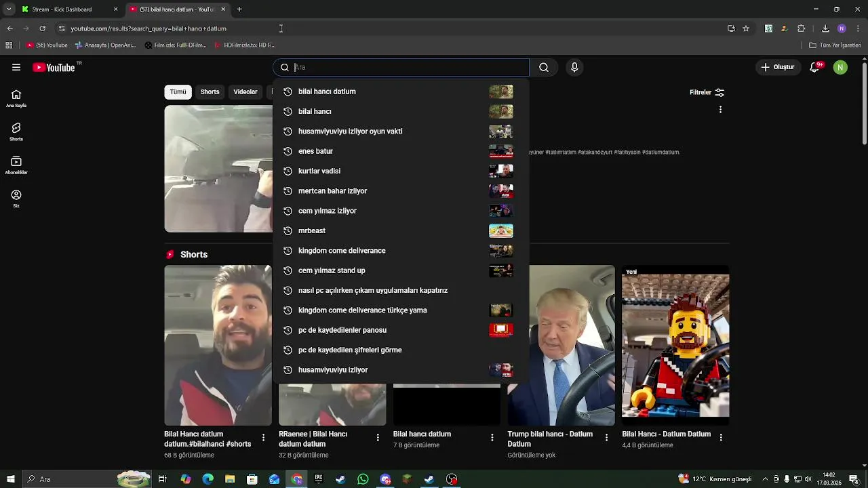Image resolution: width=868 pixels, height=488 pixels.
Task: Open more options for the top video result
Action: pos(720,109)
